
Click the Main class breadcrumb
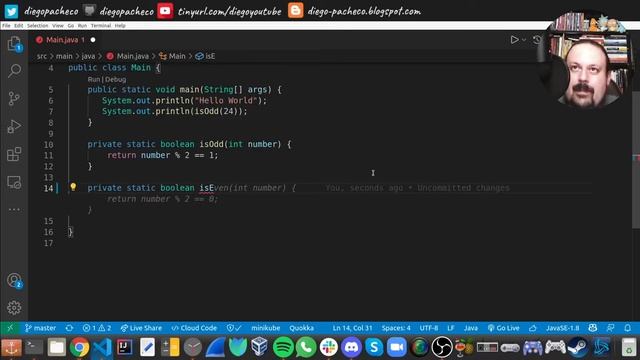tap(172, 56)
